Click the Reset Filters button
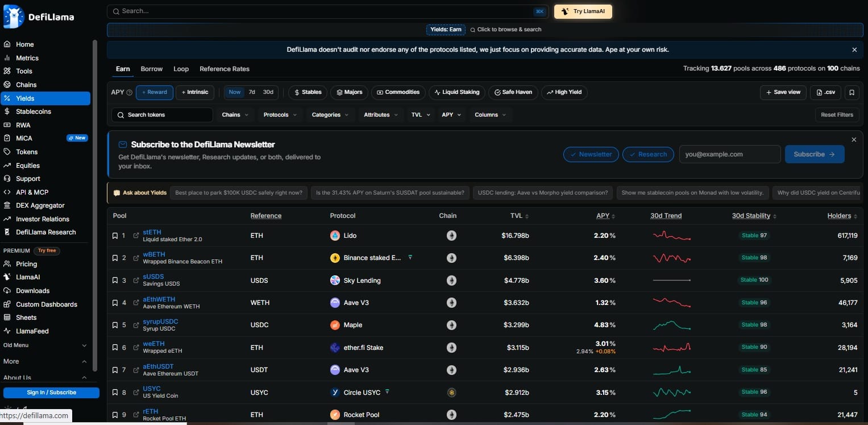 (x=837, y=115)
